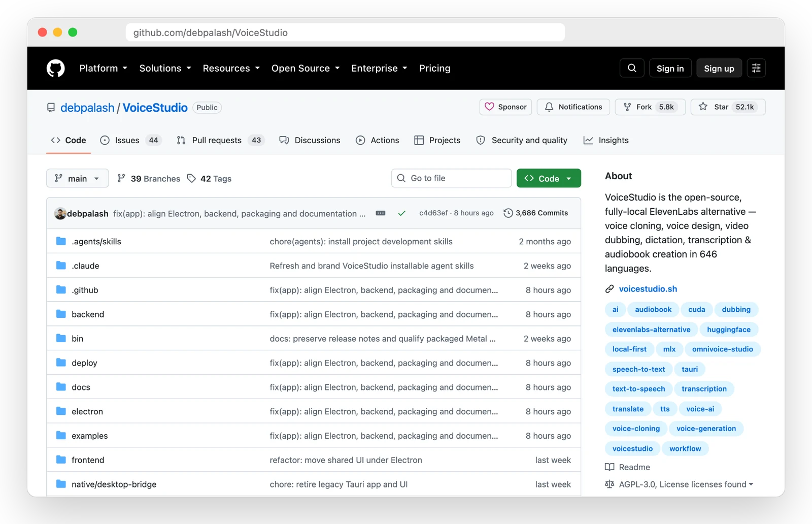Open the debpalash avatar on latest commit
The height and width of the screenshot is (524, 812).
[60, 213]
